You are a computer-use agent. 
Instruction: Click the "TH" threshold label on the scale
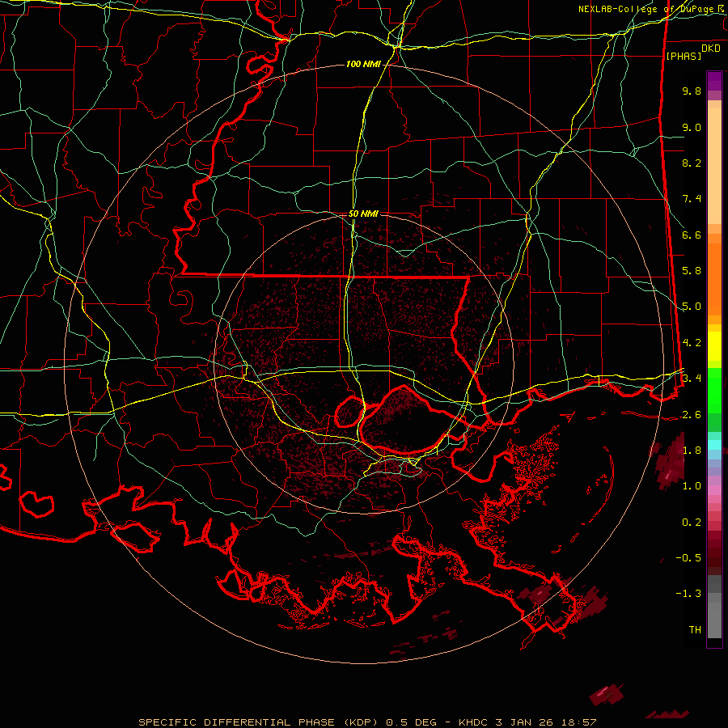tap(695, 629)
